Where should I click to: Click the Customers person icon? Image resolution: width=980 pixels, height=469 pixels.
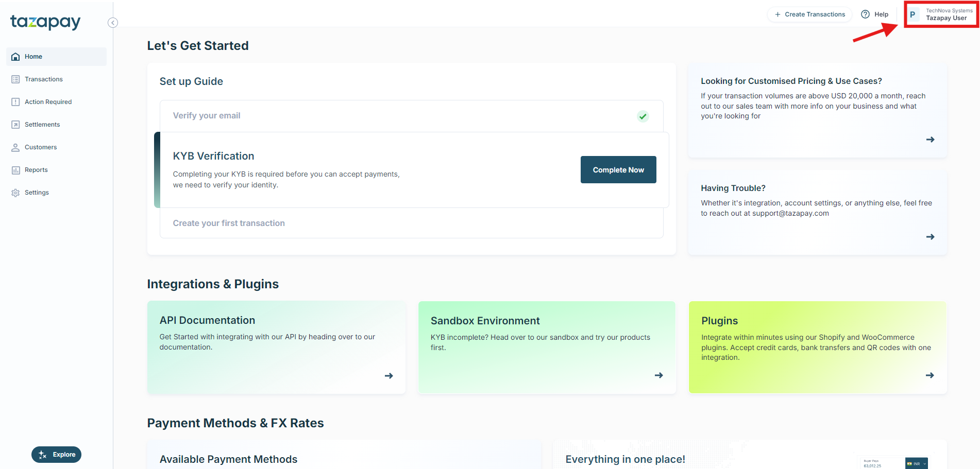pos(15,147)
